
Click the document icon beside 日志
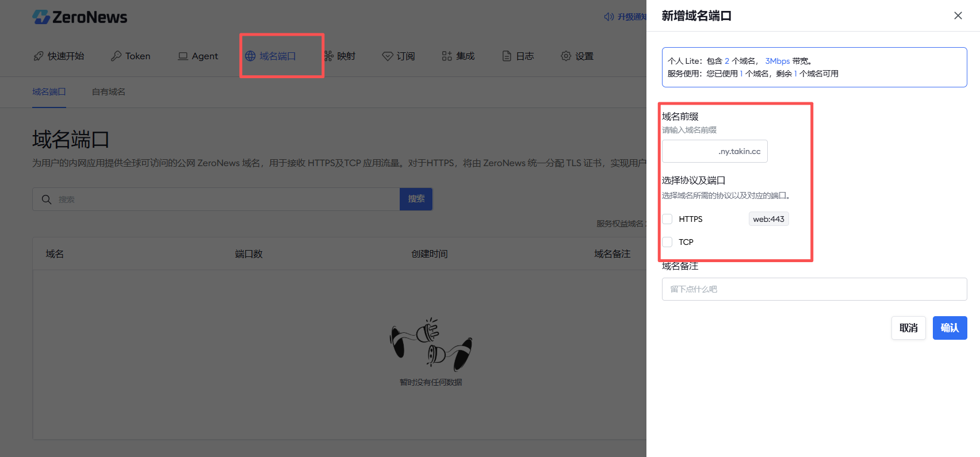point(507,56)
